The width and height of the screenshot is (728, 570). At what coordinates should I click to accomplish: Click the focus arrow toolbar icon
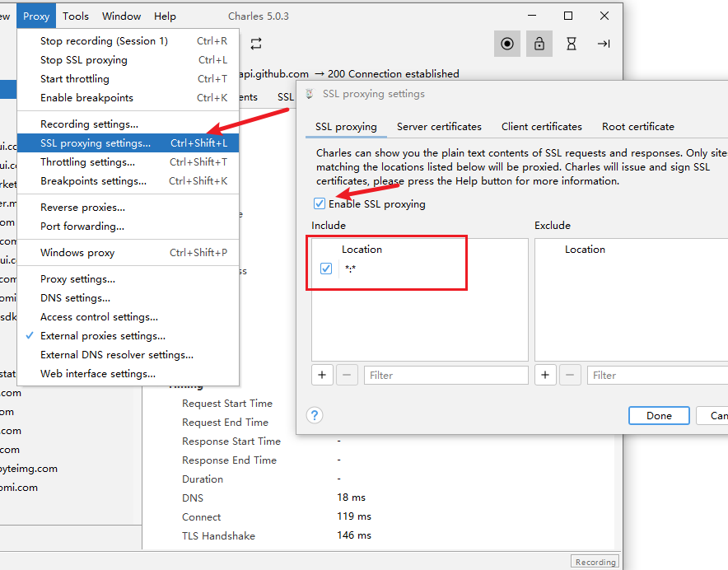point(604,44)
